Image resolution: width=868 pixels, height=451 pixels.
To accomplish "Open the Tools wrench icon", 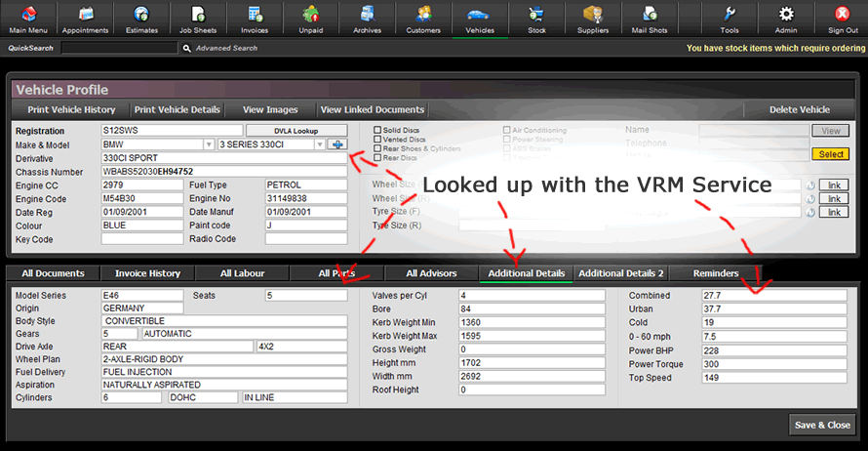I will tap(730, 15).
